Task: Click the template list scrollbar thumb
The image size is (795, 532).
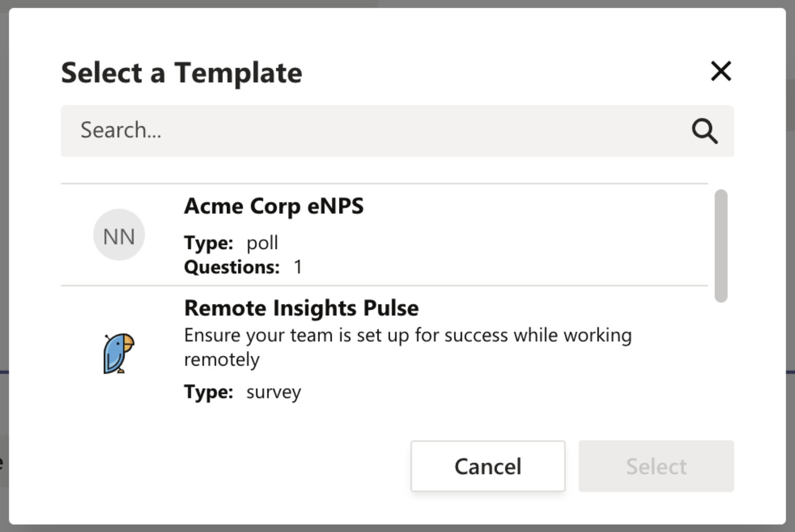Action: pyautogui.click(x=721, y=246)
